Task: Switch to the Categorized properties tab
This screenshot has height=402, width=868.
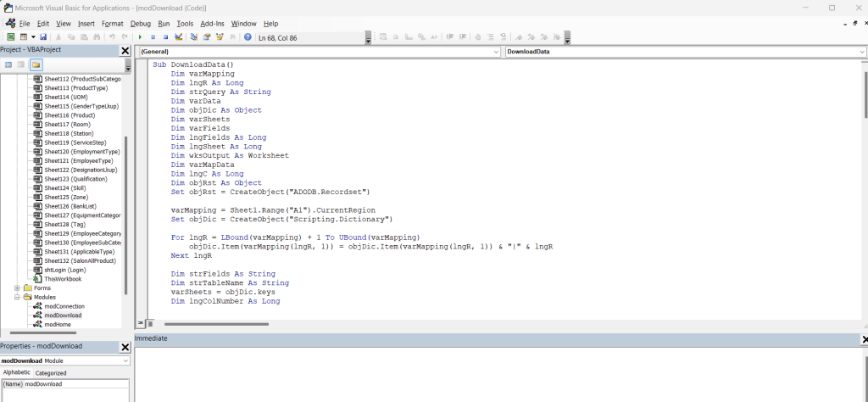Action: pyautogui.click(x=51, y=372)
